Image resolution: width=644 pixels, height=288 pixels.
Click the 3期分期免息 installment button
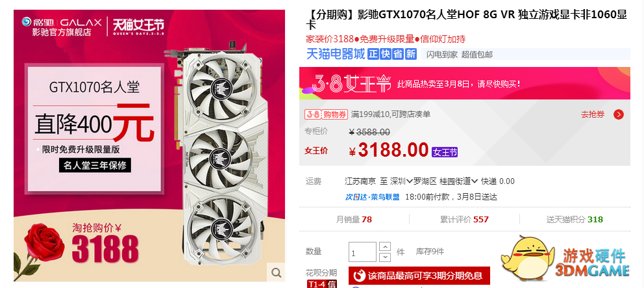[x=419, y=275]
